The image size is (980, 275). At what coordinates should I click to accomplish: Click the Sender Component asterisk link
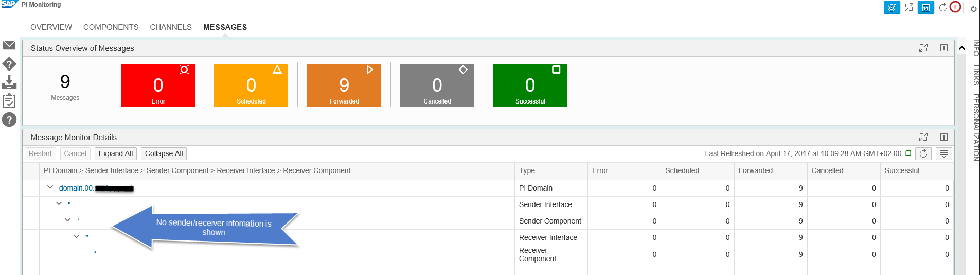point(78,220)
